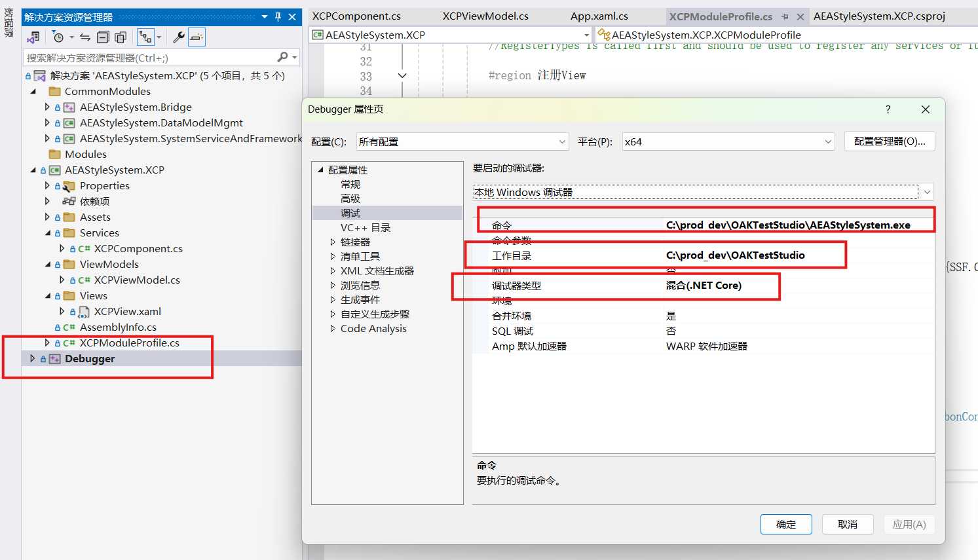Click the 配置管理器 button
Image resolution: width=978 pixels, height=560 pixels.
(x=889, y=141)
